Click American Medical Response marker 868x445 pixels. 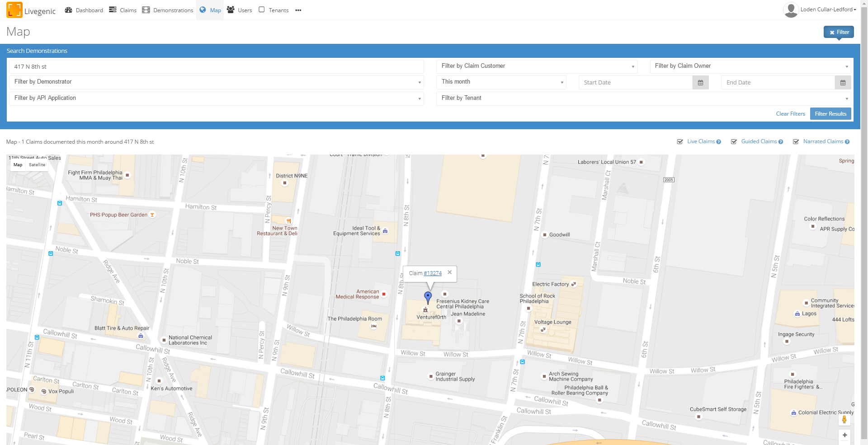pyautogui.click(x=384, y=294)
